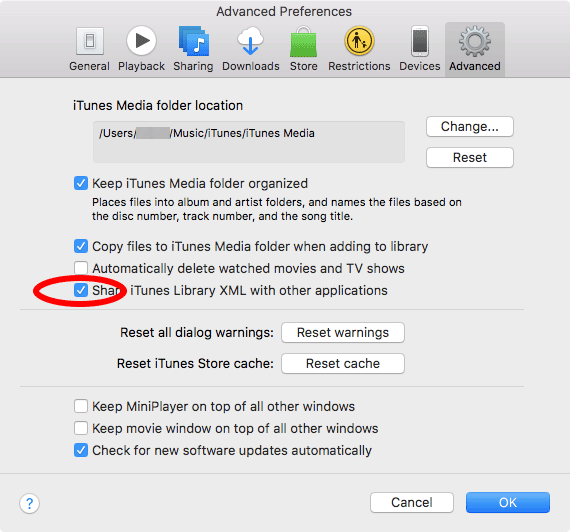Enable Keep movie window on top
The image size is (570, 532).
coord(81,428)
